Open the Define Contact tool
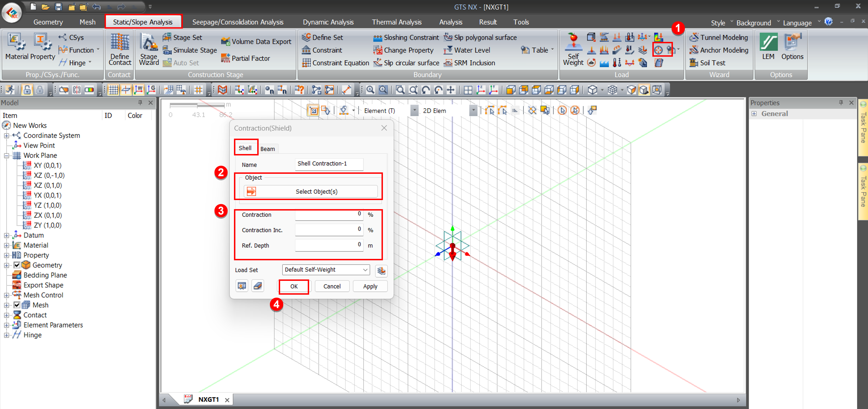868x409 pixels. [x=120, y=49]
